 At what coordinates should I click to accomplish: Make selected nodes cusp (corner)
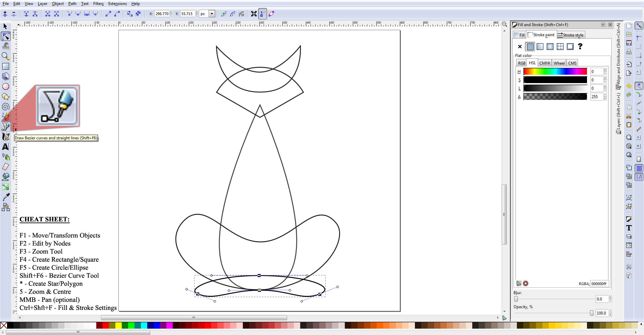click(69, 14)
